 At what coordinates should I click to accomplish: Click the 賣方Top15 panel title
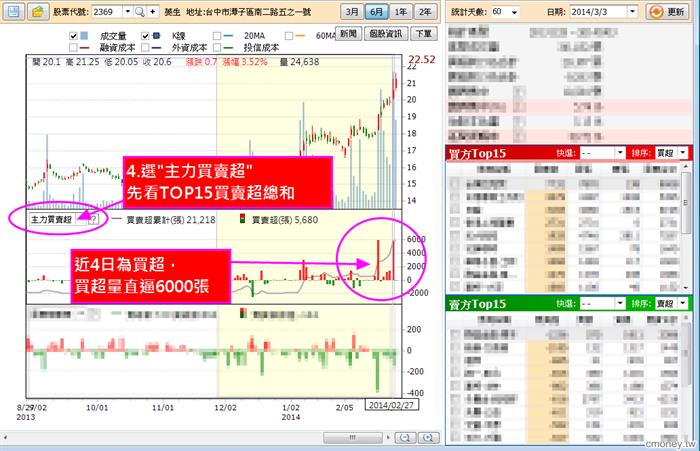tap(477, 304)
